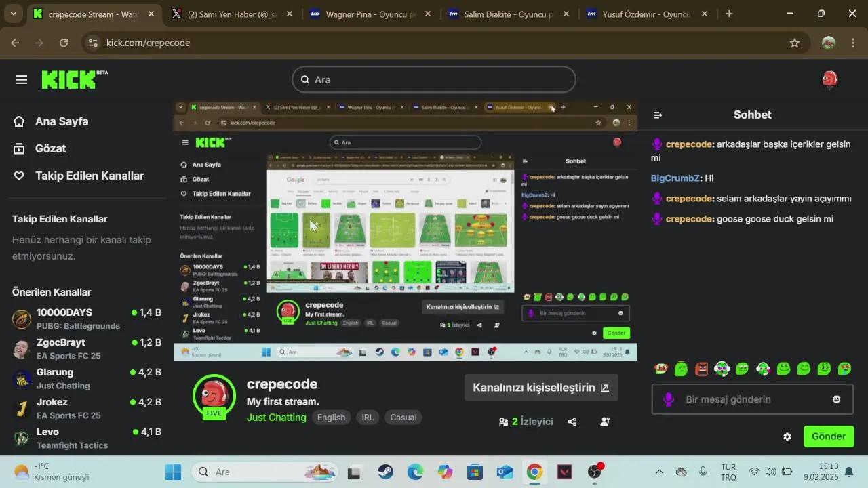Open recommended channel Jrokez

click(87, 408)
